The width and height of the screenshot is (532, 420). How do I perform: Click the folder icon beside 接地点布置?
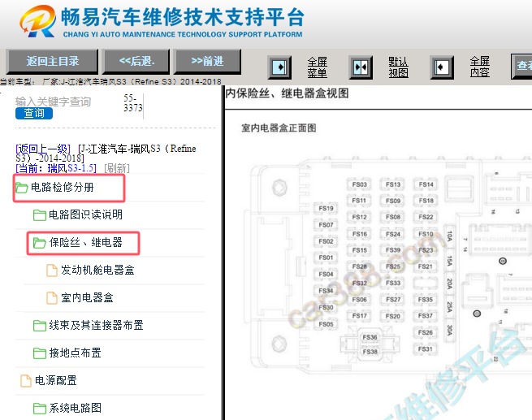[x=40, y=353]
